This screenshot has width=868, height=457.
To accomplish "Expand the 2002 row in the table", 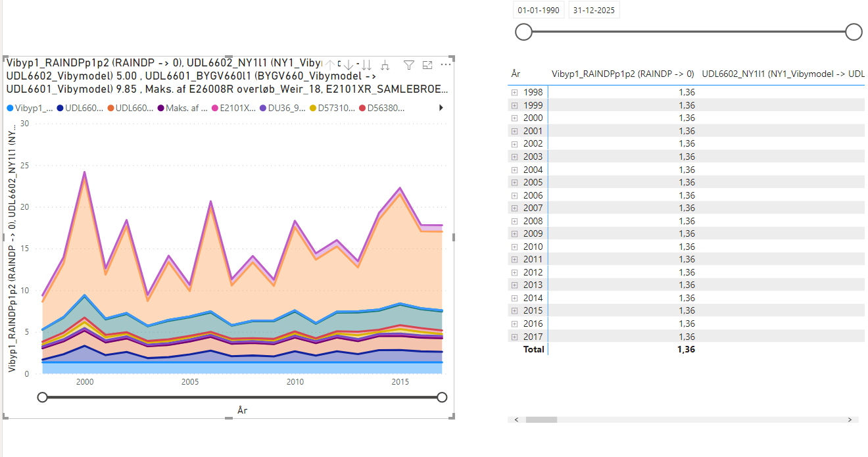I will pos(514,144).
